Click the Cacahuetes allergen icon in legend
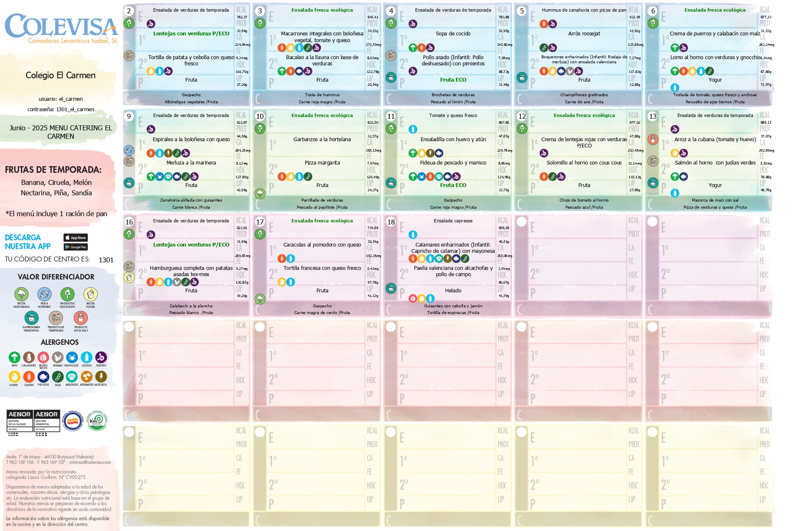This screenshot has width=812, height=531. tap(29, 357)
